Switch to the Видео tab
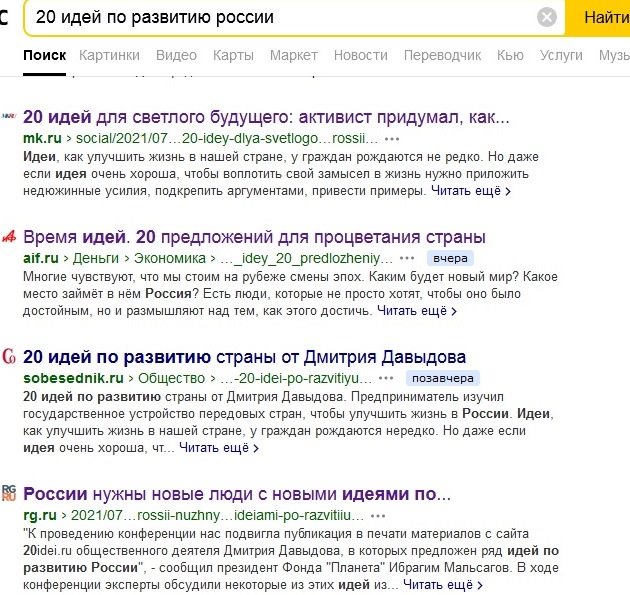 tap(176, 55)
